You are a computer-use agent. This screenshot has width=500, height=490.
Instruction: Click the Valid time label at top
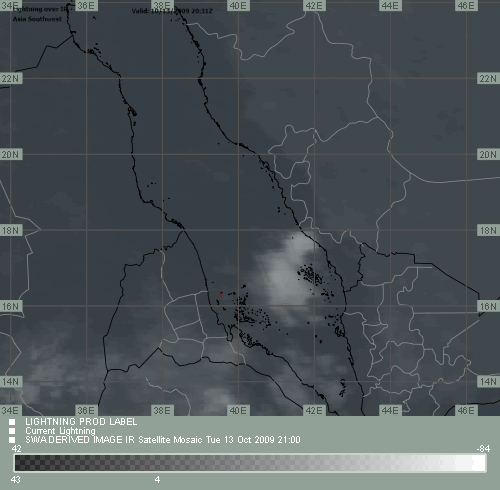click(172, 11)
